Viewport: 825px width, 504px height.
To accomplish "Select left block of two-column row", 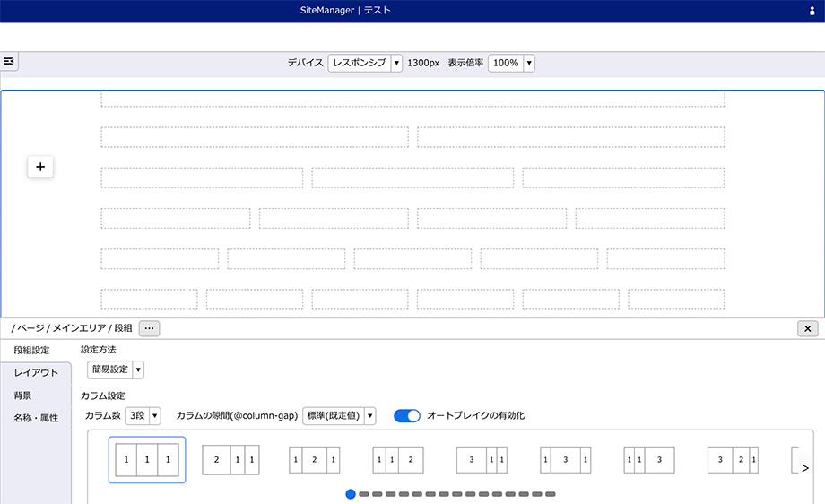I will pos(255,137).
